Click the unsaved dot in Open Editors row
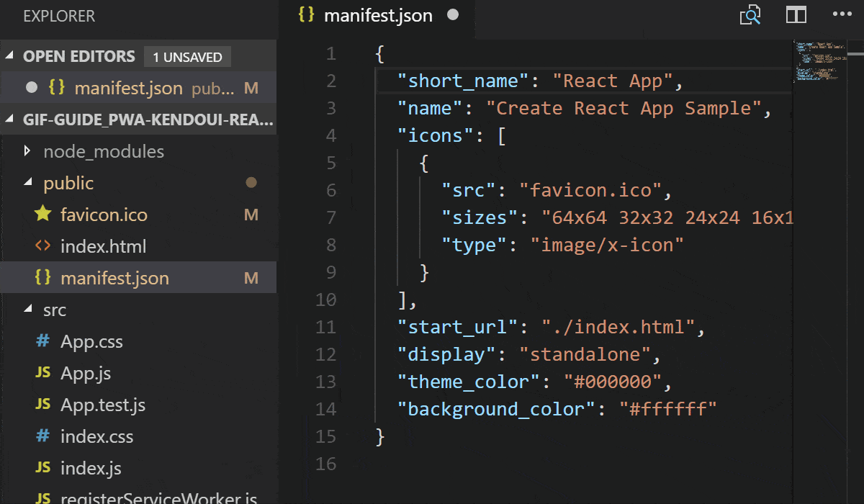The width and height of the screenshot is (864, 504). pos(31,88)
